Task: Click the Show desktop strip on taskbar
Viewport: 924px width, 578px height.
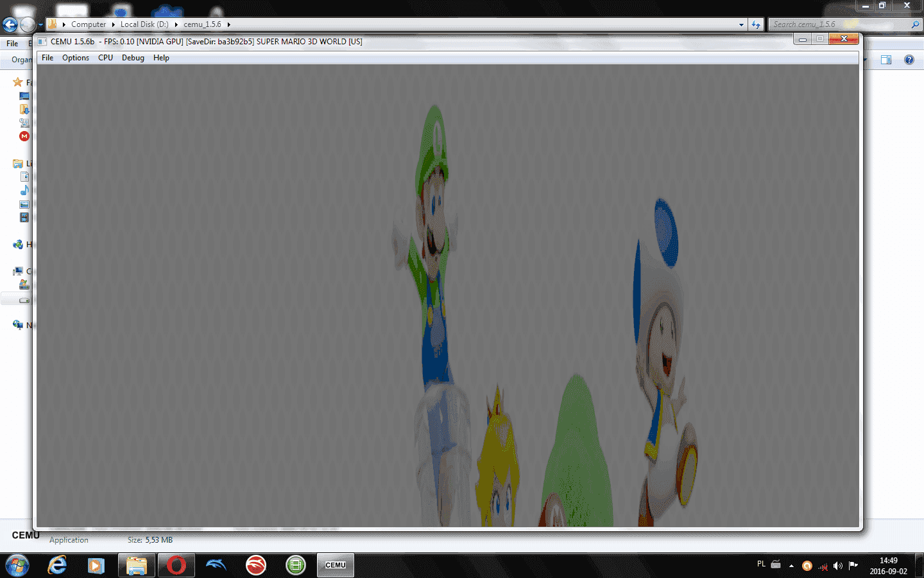Action: click(x=920, y=566)
